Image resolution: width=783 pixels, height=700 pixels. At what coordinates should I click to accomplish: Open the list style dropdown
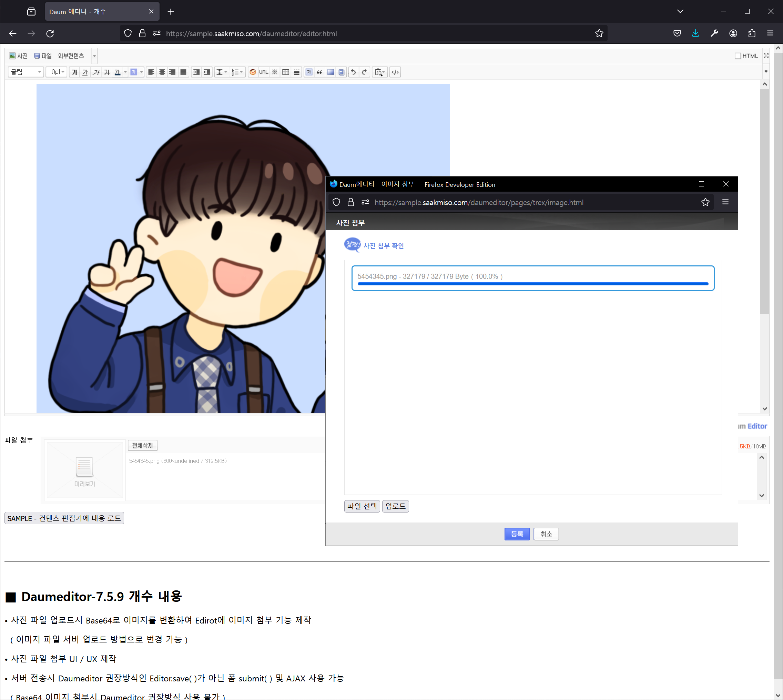pos(237,72)
